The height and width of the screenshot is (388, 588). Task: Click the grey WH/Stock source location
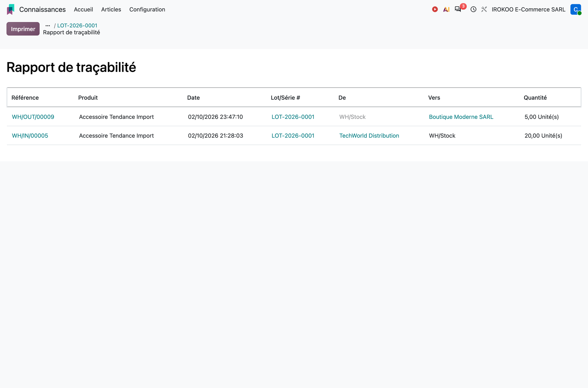tap(352, 117)
